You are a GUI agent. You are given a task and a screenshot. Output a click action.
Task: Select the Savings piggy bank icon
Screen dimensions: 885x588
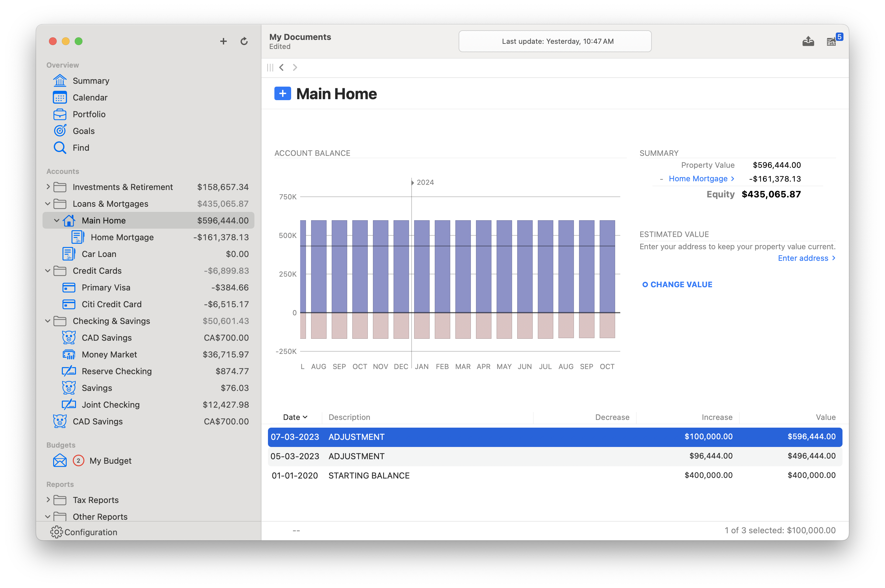click(69, 388)
